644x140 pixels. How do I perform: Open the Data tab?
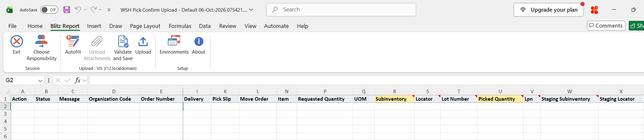[x=205, y=26]
